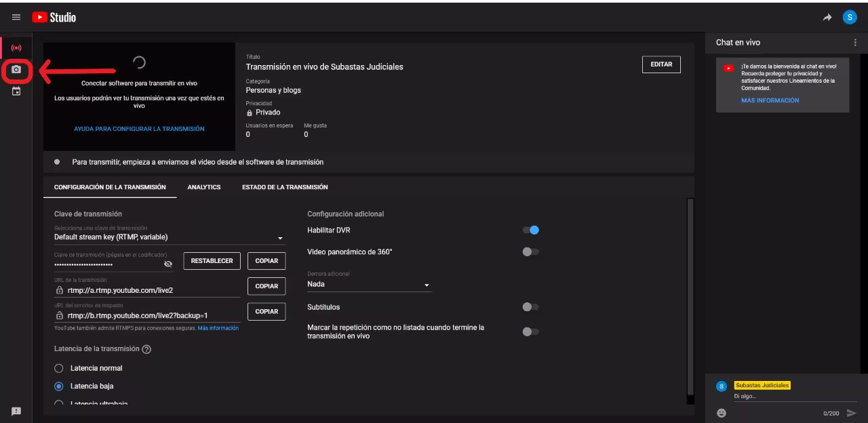Reveal the stream key with eye icon

[x=168, y=264]
